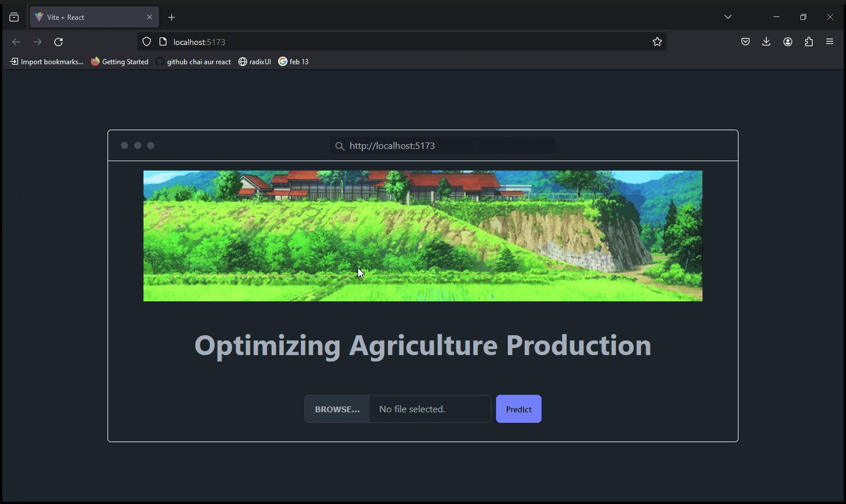Expand the list all tabs dropdown
Viewport: 846px width, 504px height.
(x=727, y=17)
